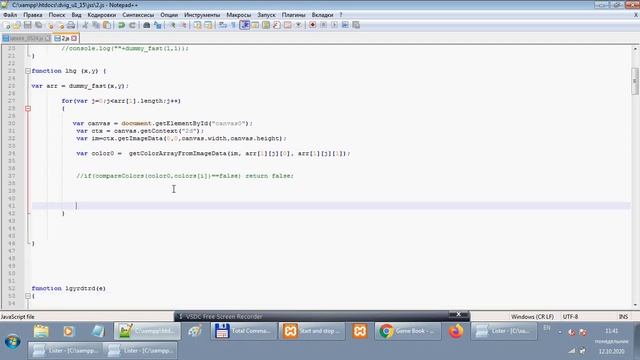Image resolution: width=640 pixels, height=360 pixels.
Task: Open Firefox from the taskbar
Action: click(x=456, y=331)
